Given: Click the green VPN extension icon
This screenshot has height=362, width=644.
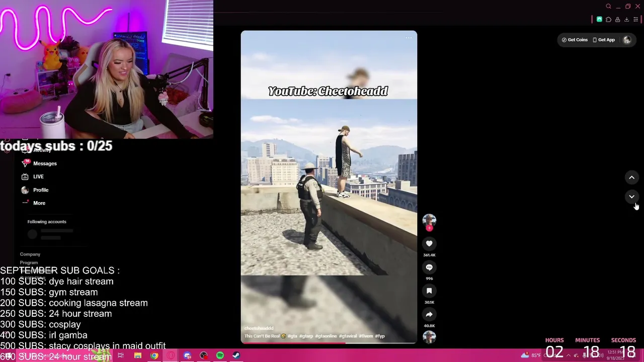Looking at the screenshot, I should pyautogui.click(x=599, y=20).
